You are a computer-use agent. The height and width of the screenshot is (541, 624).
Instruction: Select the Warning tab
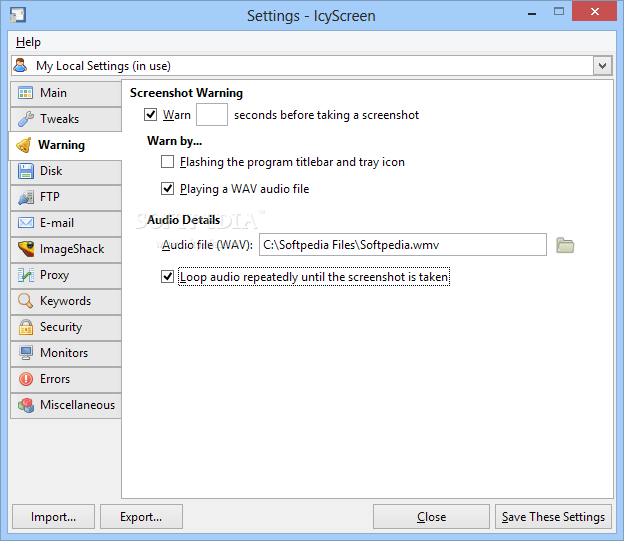[x=65, y=145]
